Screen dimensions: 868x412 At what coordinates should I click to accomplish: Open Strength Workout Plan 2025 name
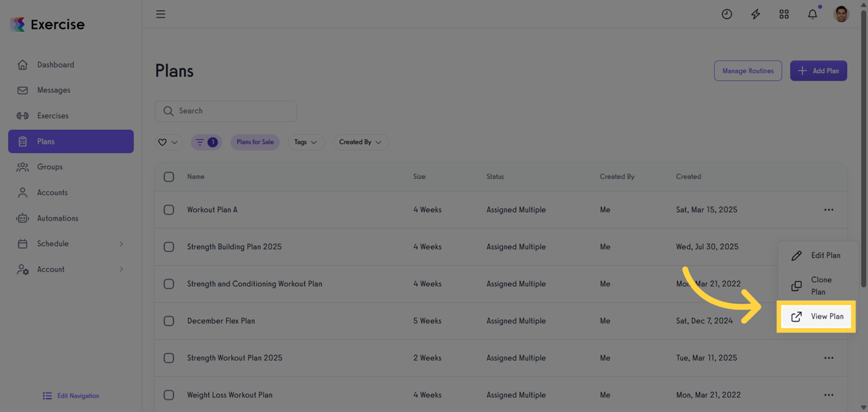point(234,358)
